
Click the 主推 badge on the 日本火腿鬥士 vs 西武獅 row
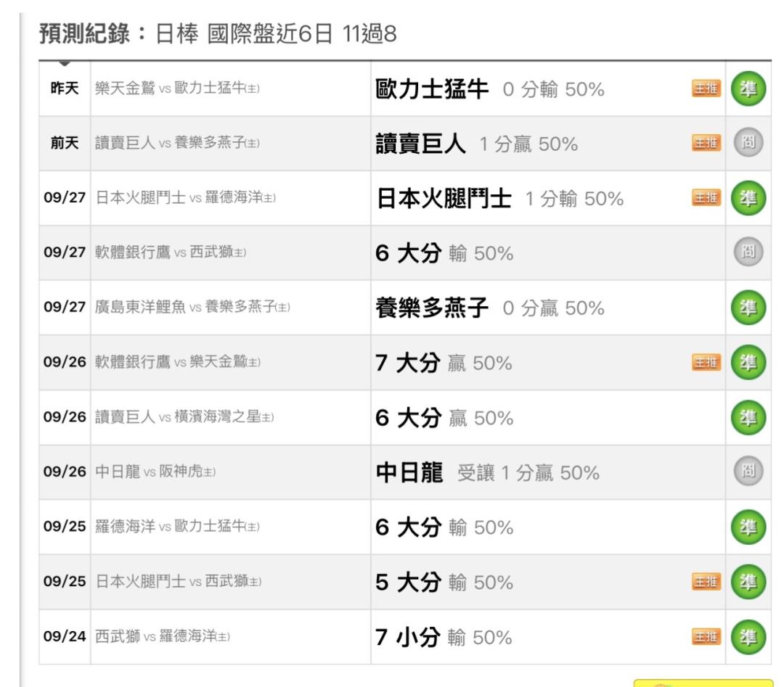point(706,583)
